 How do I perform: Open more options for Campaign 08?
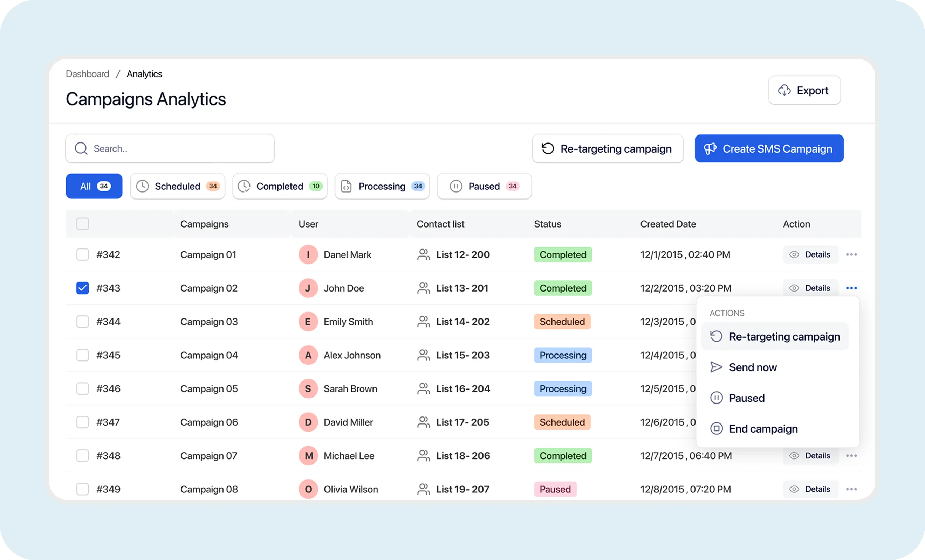pyautogui.click(x=851, y=489)
